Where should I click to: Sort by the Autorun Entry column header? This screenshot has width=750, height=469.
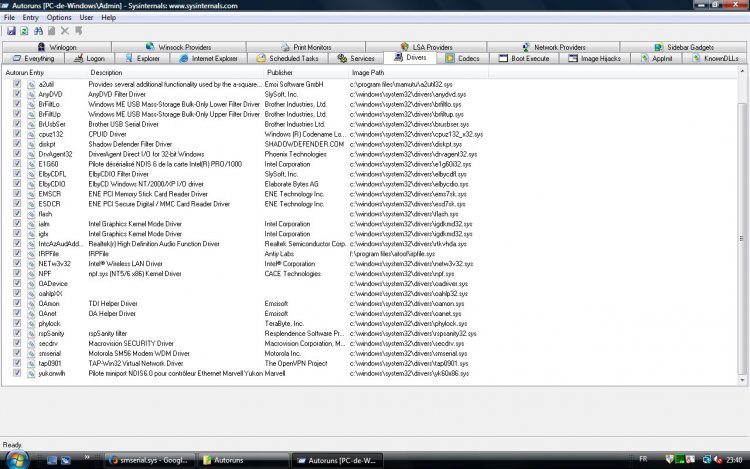45,73
